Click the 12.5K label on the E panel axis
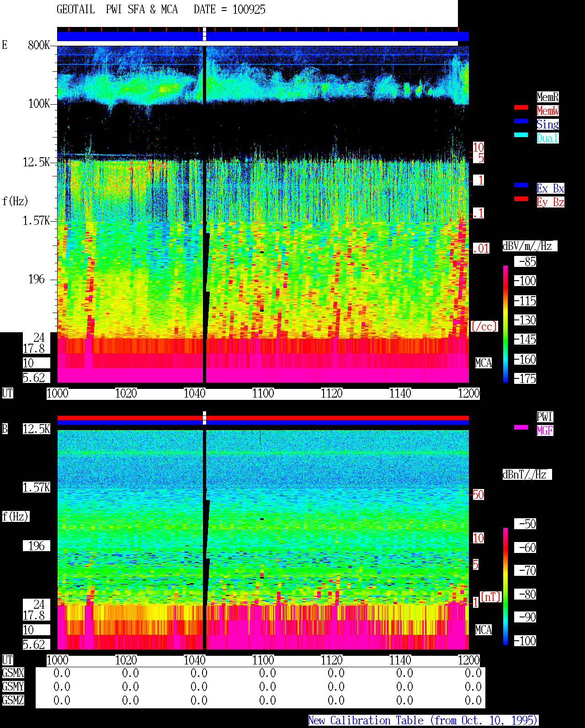This screenshot has height=728, width=585. 37,162
